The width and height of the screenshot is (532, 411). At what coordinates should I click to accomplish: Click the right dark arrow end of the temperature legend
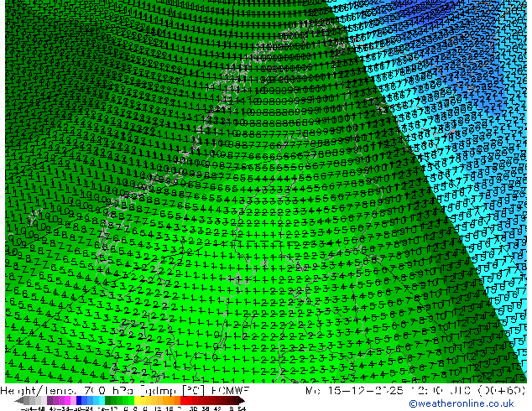point(242,400)
